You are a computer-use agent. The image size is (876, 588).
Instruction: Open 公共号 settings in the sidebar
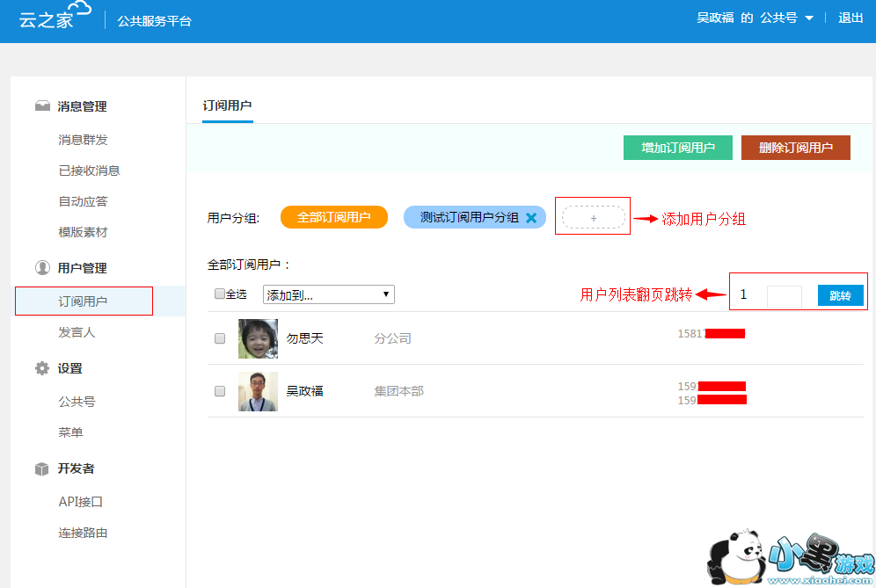[77, 402]
